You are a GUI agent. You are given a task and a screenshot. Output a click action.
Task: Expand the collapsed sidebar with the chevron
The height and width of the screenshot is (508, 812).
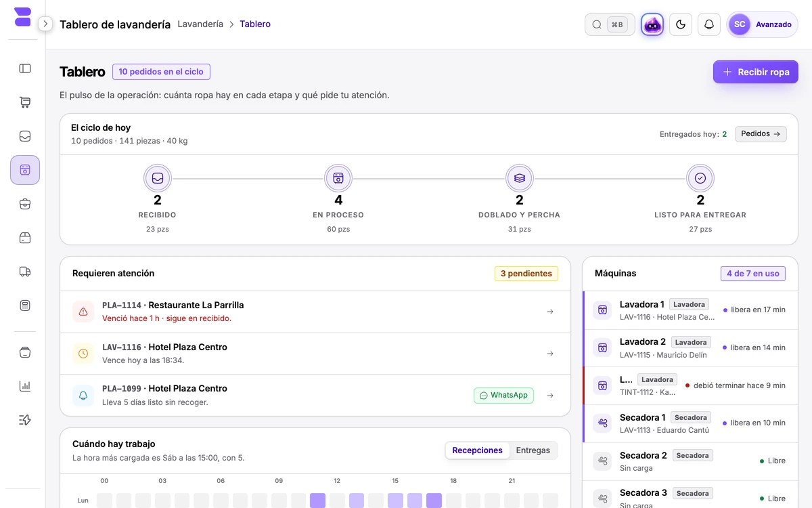[45, 24]
